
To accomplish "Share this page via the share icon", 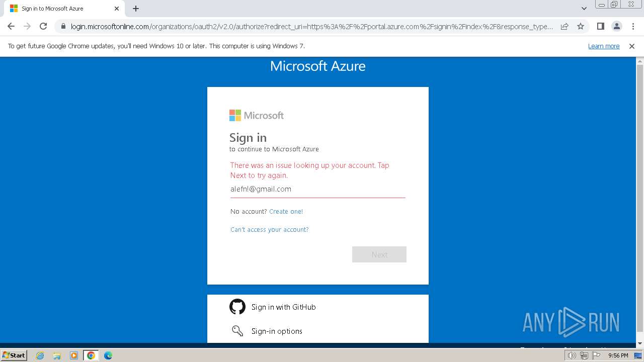I will [565, 26].
